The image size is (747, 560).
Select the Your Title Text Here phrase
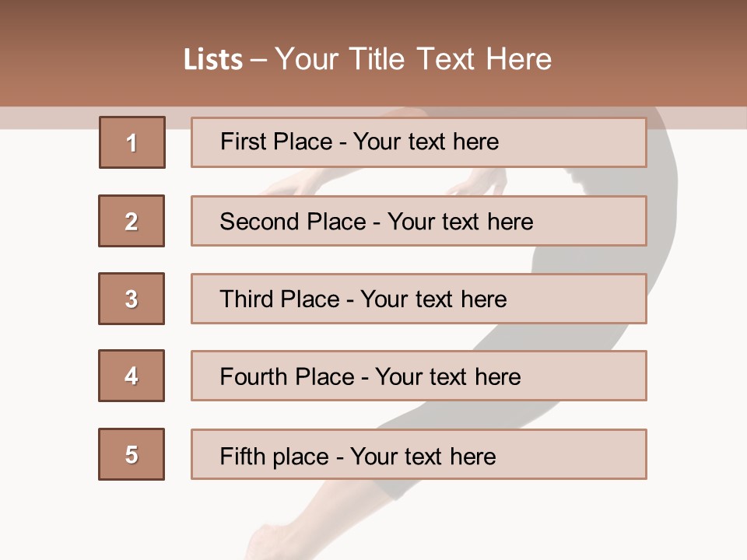[413, 59]
